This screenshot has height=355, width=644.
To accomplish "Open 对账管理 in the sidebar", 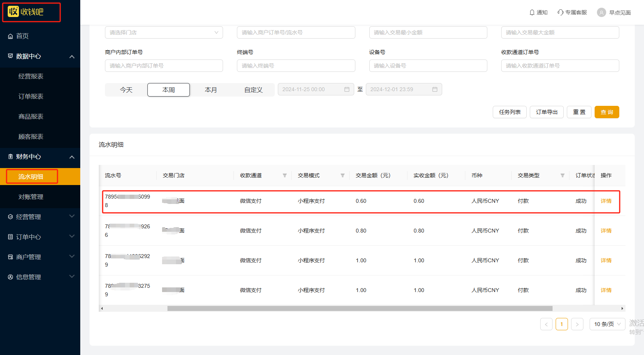I will pos(31,197).
